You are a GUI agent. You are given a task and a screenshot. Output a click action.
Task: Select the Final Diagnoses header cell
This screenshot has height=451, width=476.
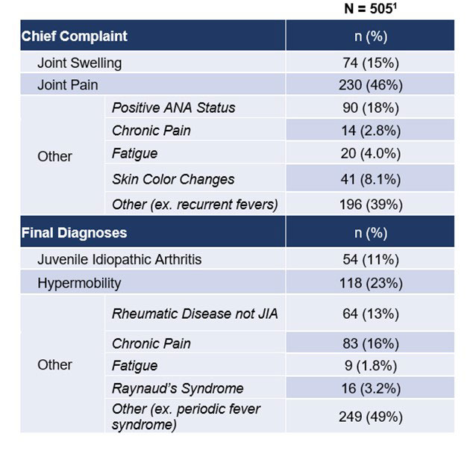pos(75,232)
